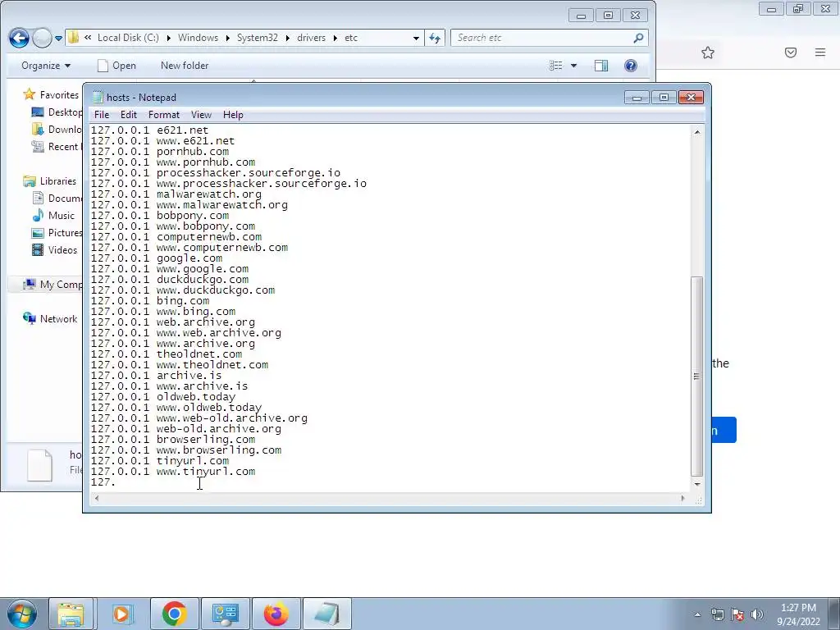Click System32 in the address breadcrumb

(257, 38)
